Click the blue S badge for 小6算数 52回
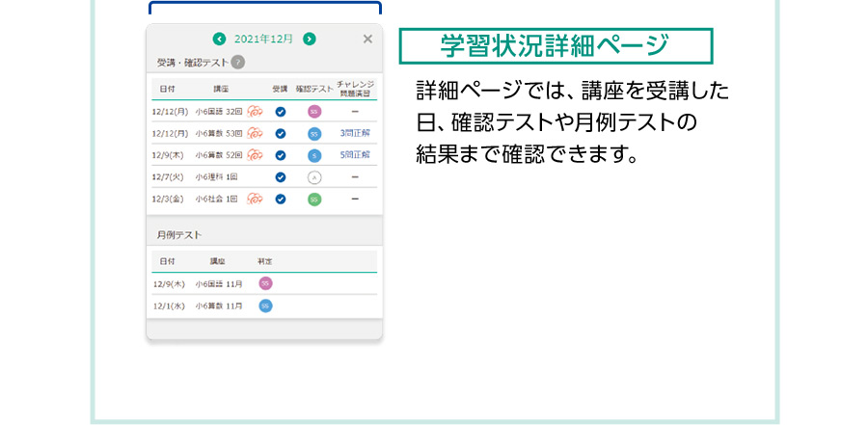 [314, 155]
